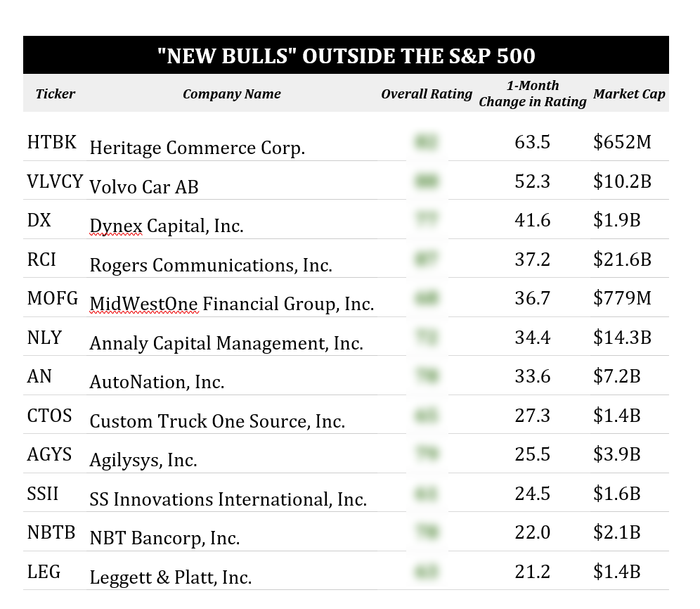This screenshot has width=700, height=609.
Task: Click the HTBK ticker cell
Action: 51,142
